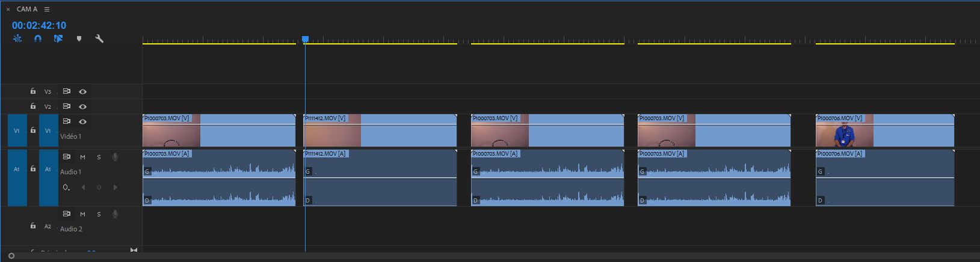Click the zoom scroll bar handle at bottom left
980x262 pixels.
[11, 256]
